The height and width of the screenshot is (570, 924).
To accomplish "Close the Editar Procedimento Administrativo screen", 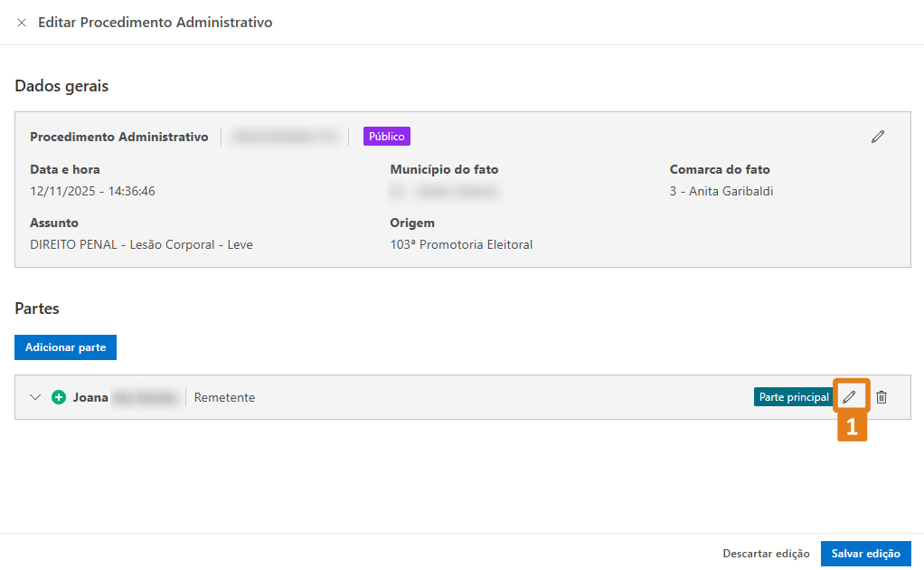I will [x=22, y=23].
